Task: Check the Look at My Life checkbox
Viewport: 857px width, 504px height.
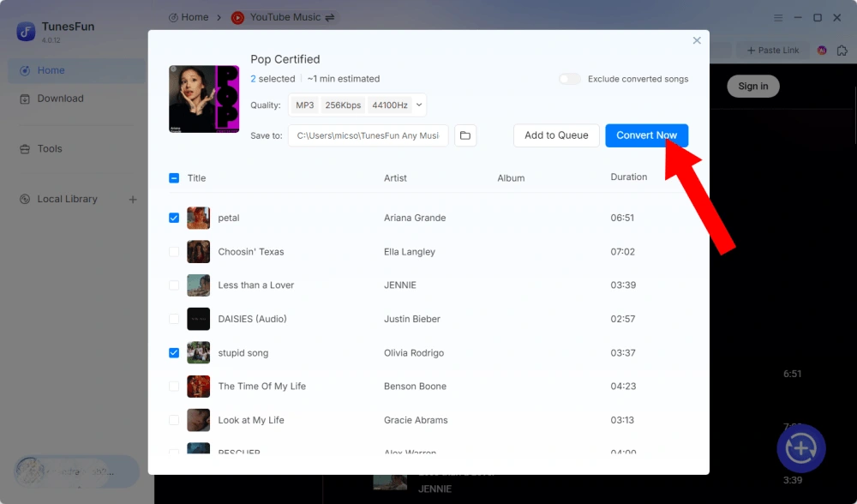Action: [174, 420]
